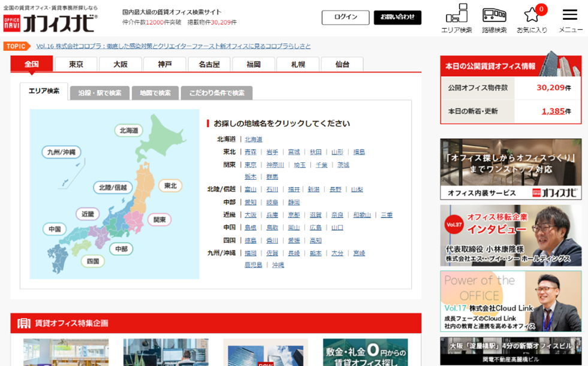Open the こだわり条件で検索 search tab
The width and height of the screenshot is (588, 366).
(x=216, y=93)
